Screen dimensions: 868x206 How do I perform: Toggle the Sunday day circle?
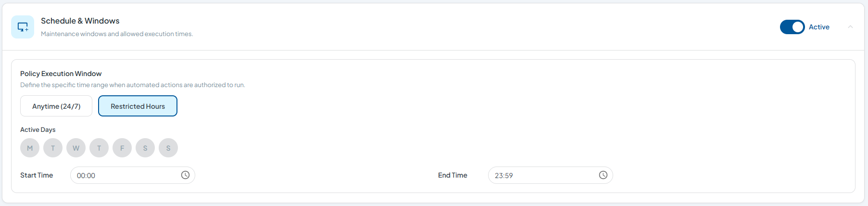pos(168,148)
